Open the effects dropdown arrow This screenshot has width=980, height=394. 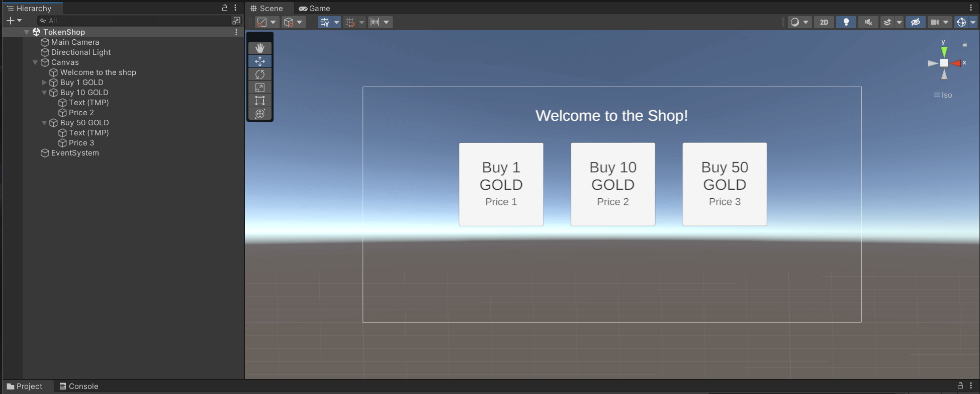click(x=899, y=22)
